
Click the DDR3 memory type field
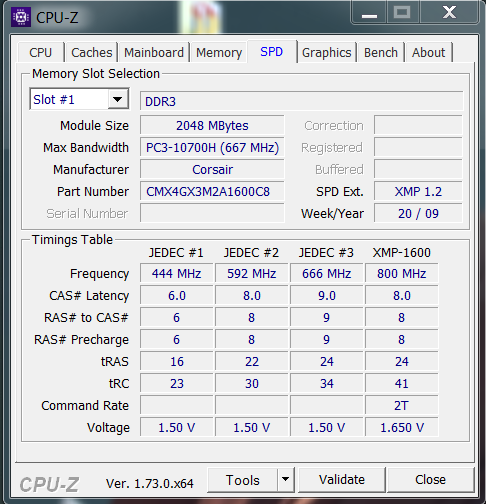(302, 101)
